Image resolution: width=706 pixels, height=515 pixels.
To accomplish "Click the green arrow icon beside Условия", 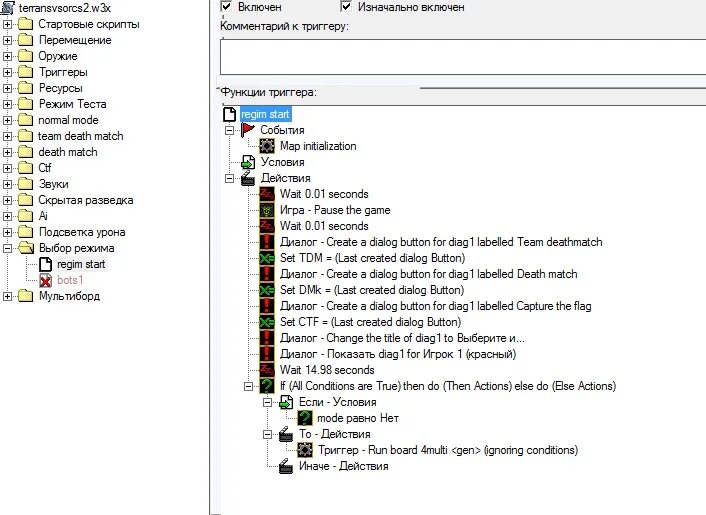I will point(248,162).
